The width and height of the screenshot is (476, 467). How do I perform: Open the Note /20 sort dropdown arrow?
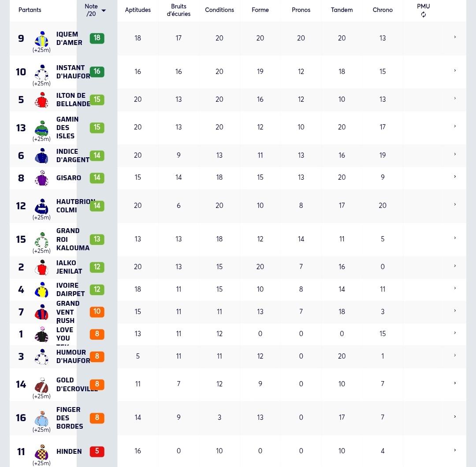pos(104,11)
